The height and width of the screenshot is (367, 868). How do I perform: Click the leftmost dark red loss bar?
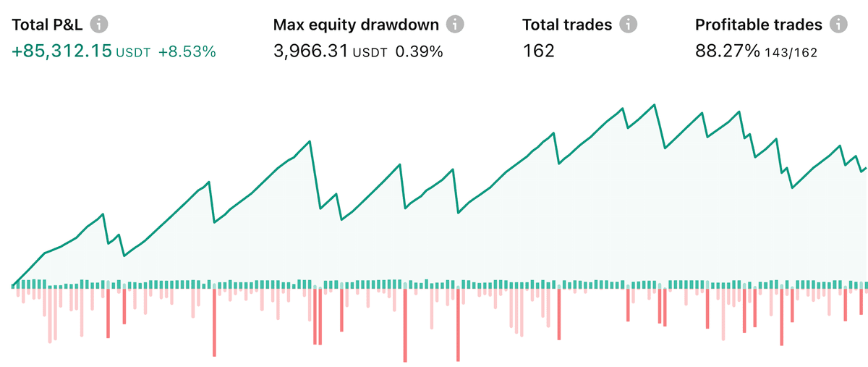(x=108, y=313)
